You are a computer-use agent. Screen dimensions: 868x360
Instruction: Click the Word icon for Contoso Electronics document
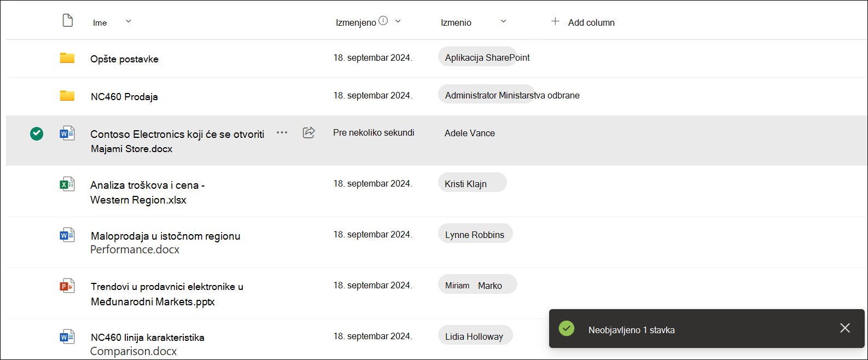point(67,133)
